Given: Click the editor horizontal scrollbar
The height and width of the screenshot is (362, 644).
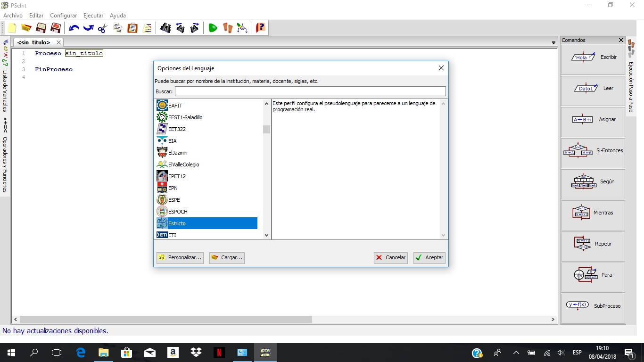Looking at the screenshot, I should pos(166,319).
